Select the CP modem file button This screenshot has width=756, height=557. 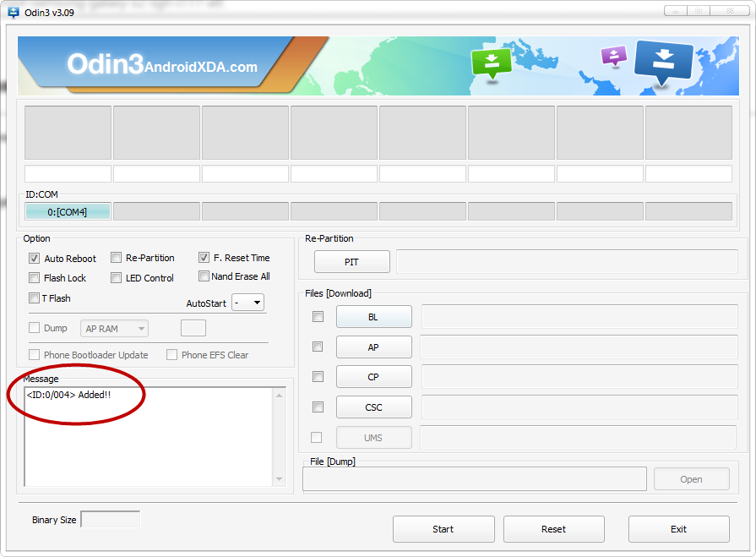[373, 377]
